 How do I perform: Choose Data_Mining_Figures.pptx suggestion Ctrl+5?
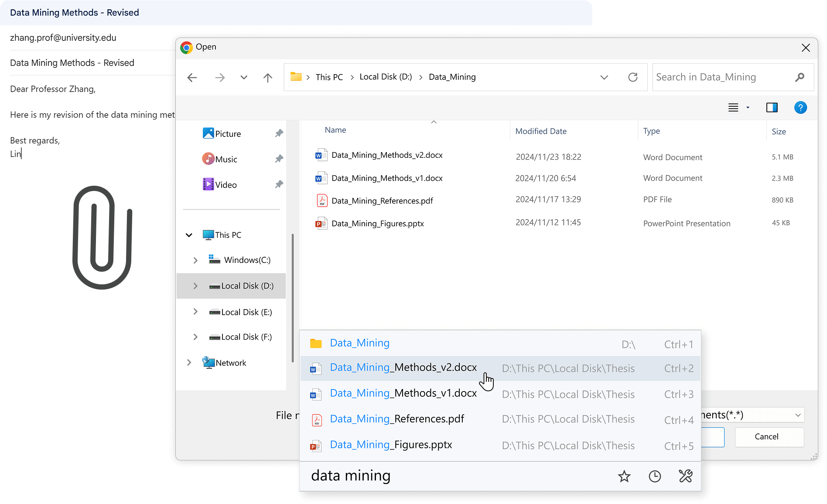click(500, 445)
